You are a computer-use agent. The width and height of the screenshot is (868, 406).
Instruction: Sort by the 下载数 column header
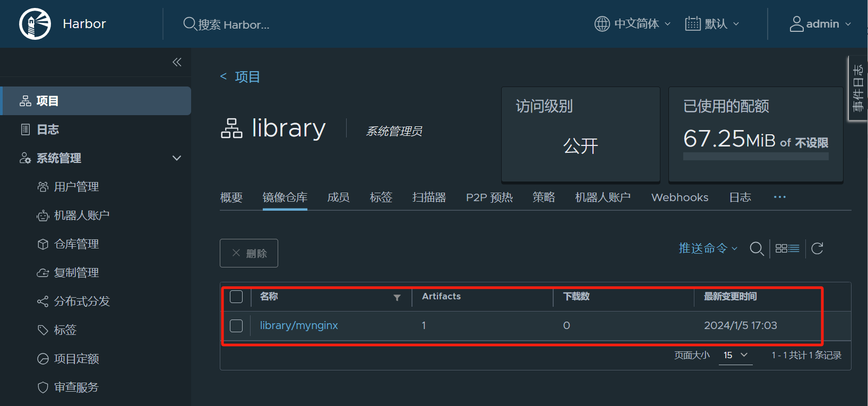pyautogui.click(x=577, y=296)
